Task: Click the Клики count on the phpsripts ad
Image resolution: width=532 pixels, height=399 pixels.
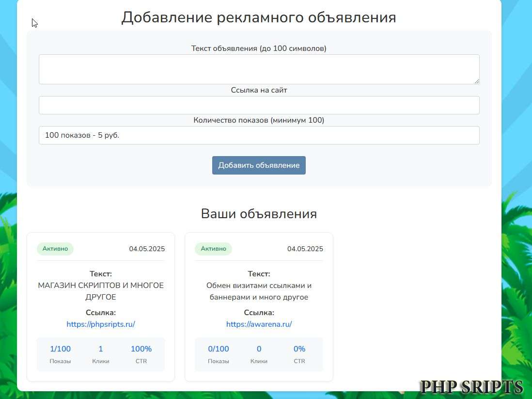Action: (100, 349)
